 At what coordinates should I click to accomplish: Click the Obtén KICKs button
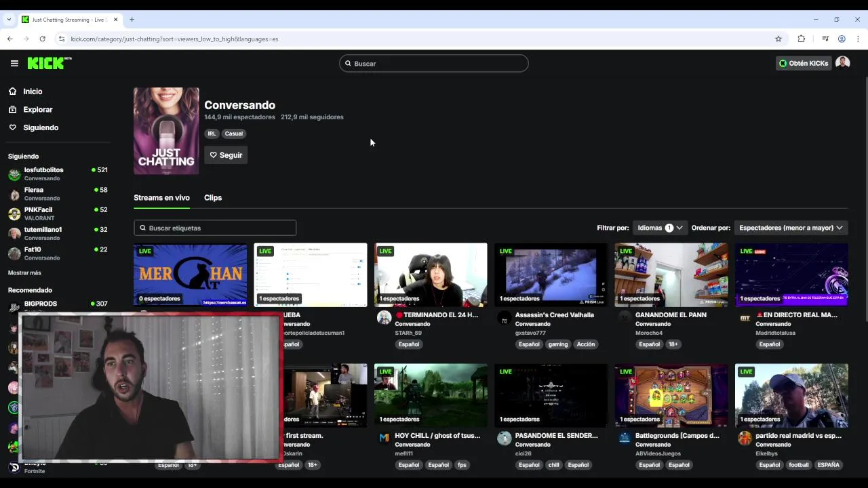tap(804, 63)
